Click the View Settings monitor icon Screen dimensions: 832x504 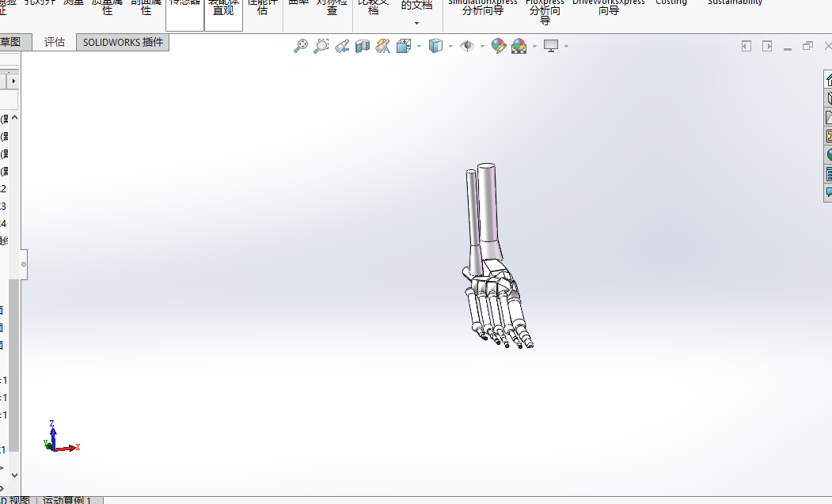(551, 46)
